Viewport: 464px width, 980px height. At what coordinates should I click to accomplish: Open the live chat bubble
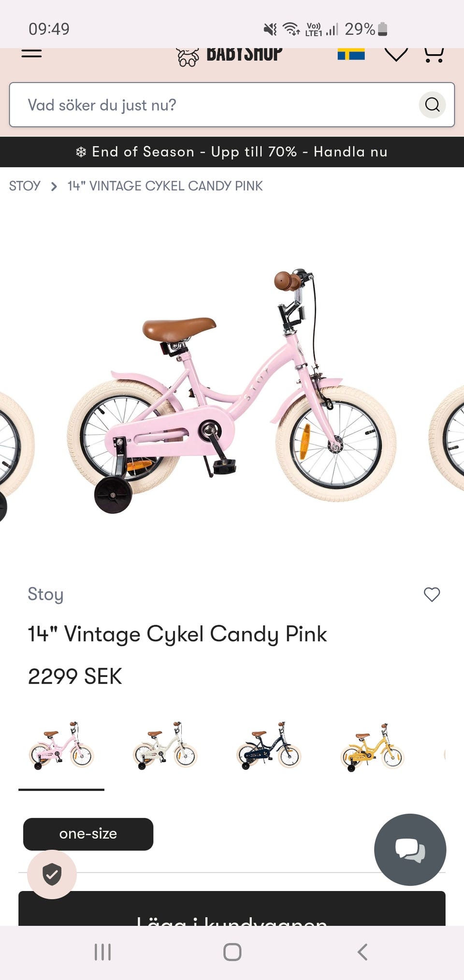click(410, 849)
